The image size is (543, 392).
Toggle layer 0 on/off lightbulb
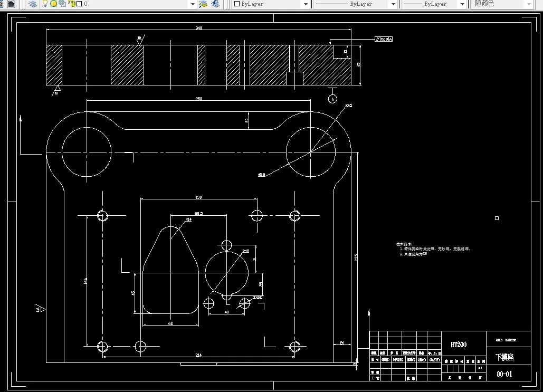(x=45, y=4)
